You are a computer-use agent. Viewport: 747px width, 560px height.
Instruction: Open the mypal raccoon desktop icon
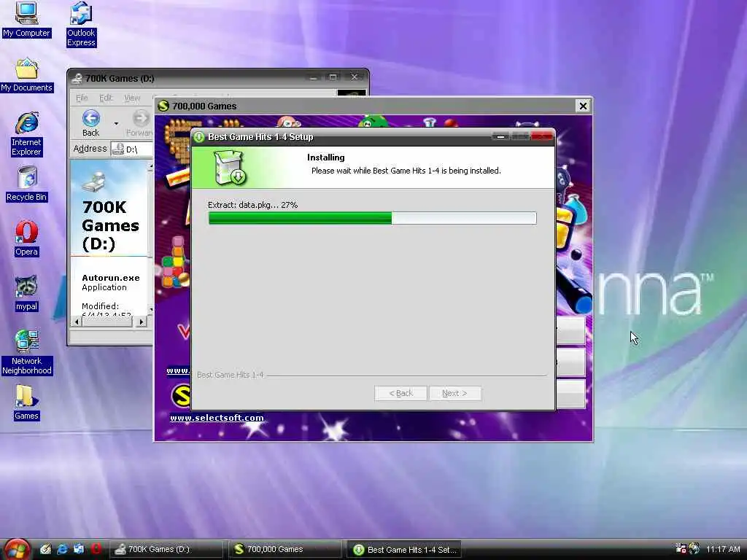coord(26,293)
